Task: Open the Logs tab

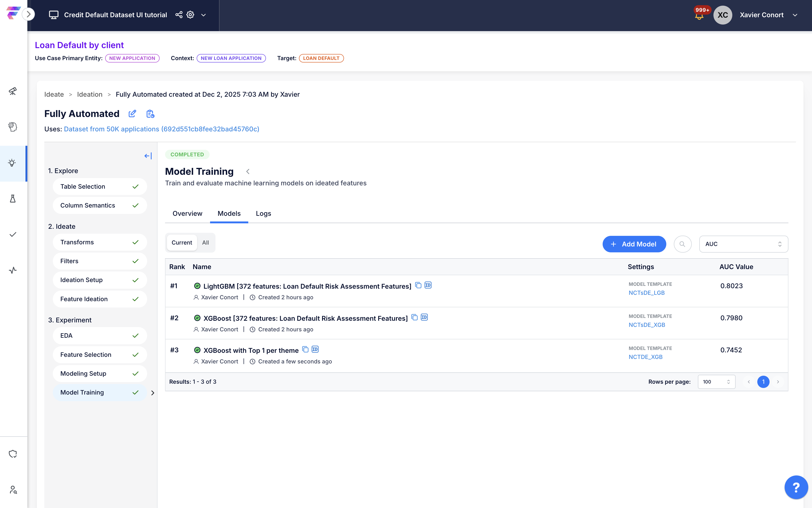Action: [x=263, y=214]
